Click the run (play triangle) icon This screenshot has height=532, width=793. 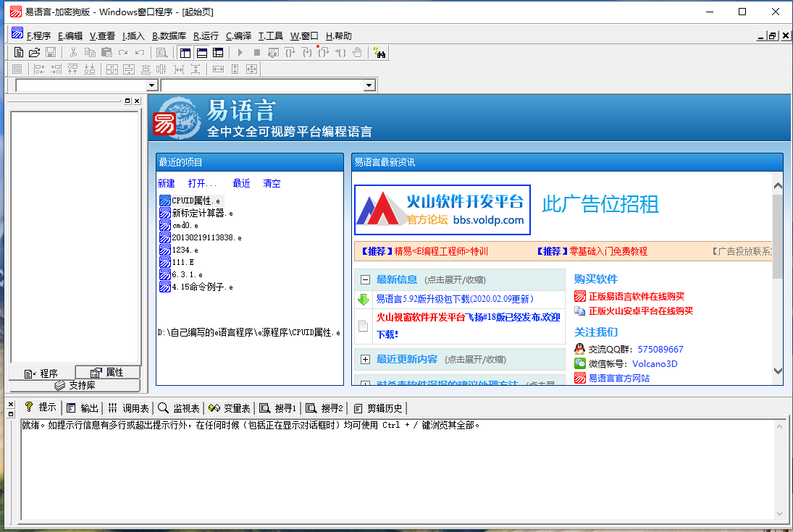click(240, 53)
